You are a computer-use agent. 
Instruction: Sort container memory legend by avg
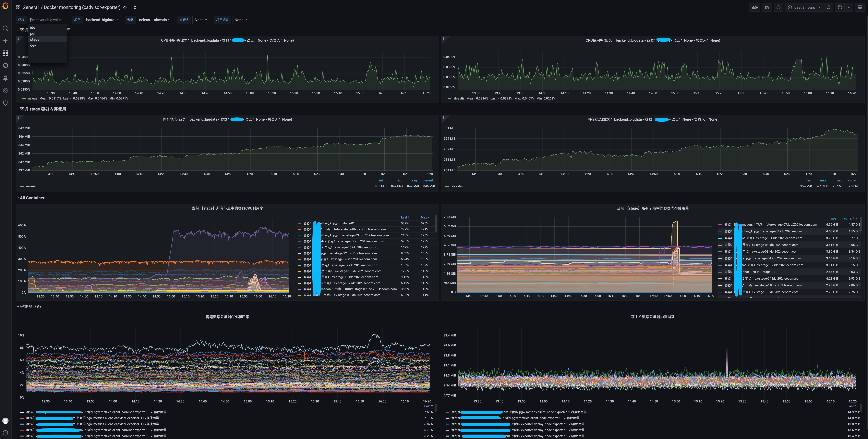coord(833,218)
